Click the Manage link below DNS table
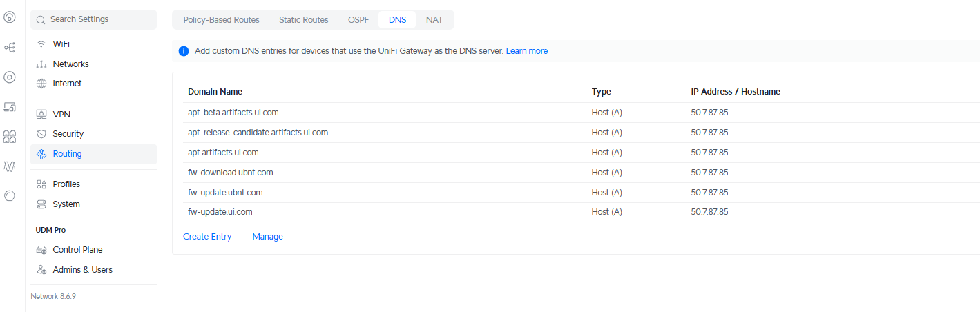Viewport: 980px width, 312px height. 267,237
